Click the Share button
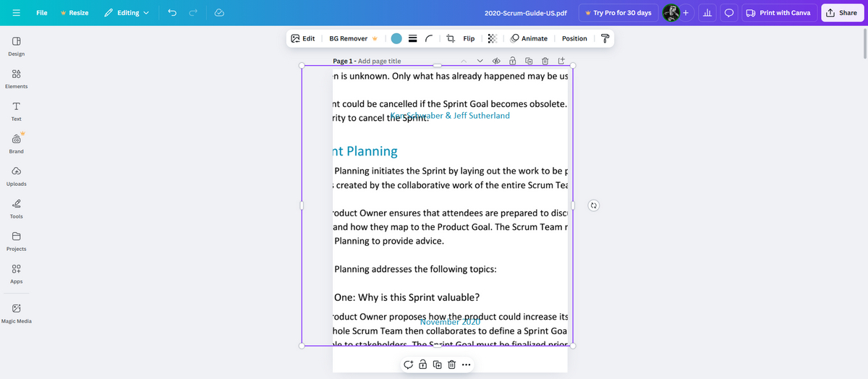Viewport: 868px width, 379px height. point(843,12)
